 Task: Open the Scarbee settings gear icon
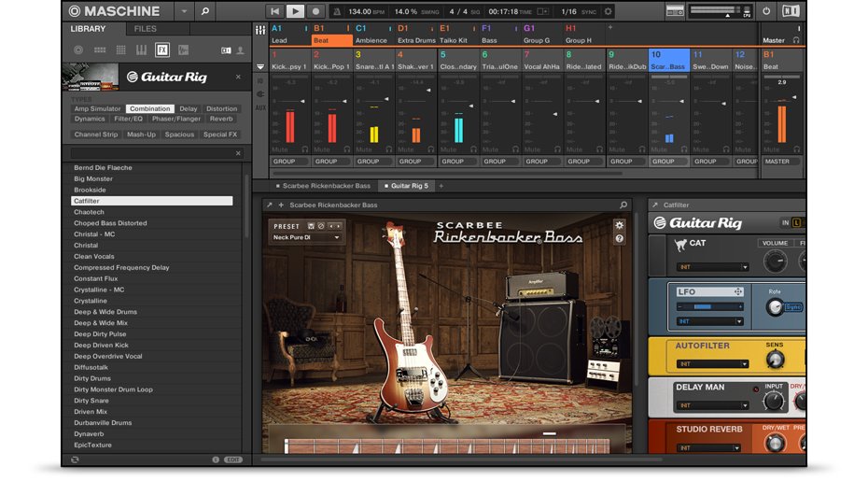(619, 225)
